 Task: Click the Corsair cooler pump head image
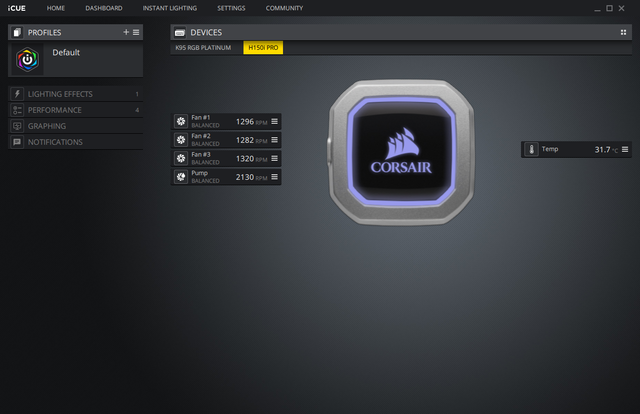(402, 152)
